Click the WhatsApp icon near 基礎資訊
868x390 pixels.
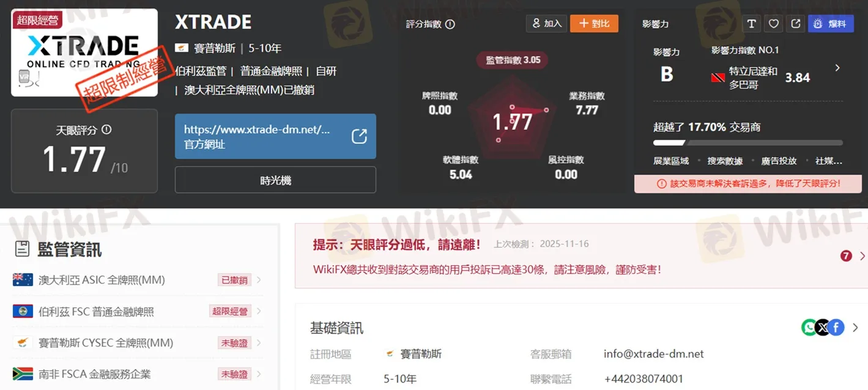click(x=807, y=327)
